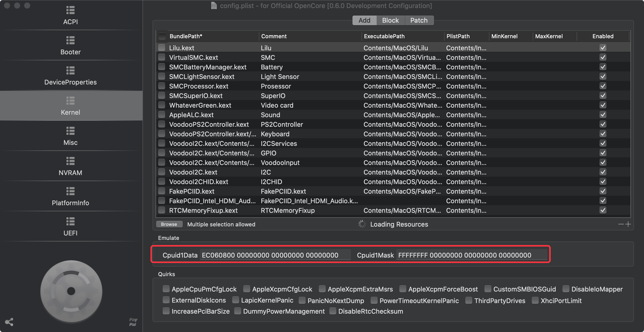The height and width of the screenshot is (332, 644).
Task: Click the plus icon to add a kext row
Action: coord(628,224)
